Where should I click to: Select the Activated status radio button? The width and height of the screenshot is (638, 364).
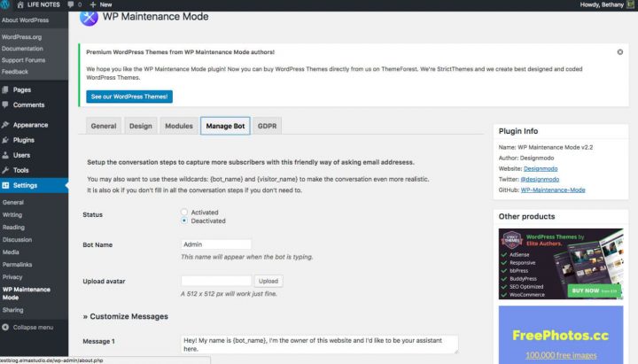click(x=184, y=212)
